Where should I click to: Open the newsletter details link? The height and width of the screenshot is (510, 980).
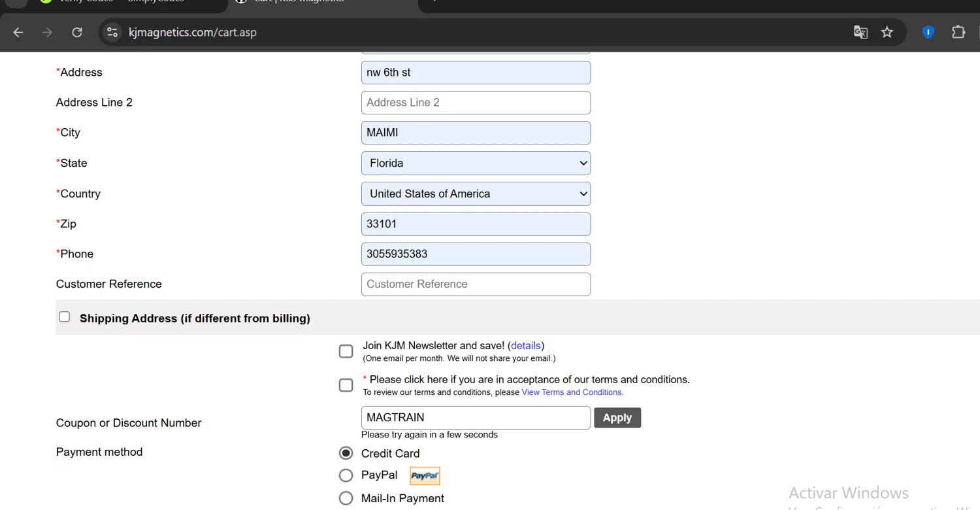[x=526, y=345]
